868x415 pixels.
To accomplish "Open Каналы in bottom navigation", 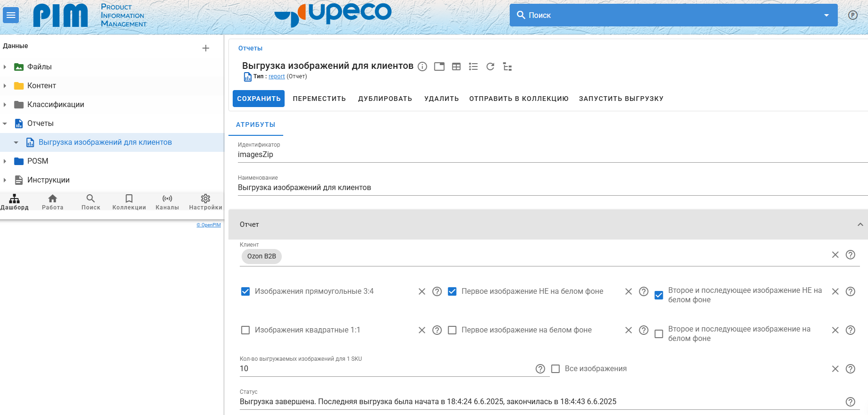I will 167,201.
